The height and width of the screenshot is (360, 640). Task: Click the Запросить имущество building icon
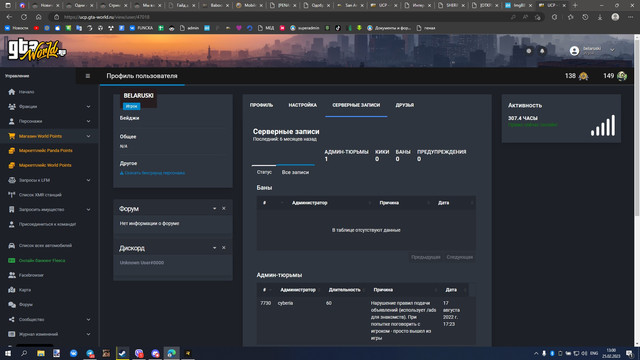[12, 209]
